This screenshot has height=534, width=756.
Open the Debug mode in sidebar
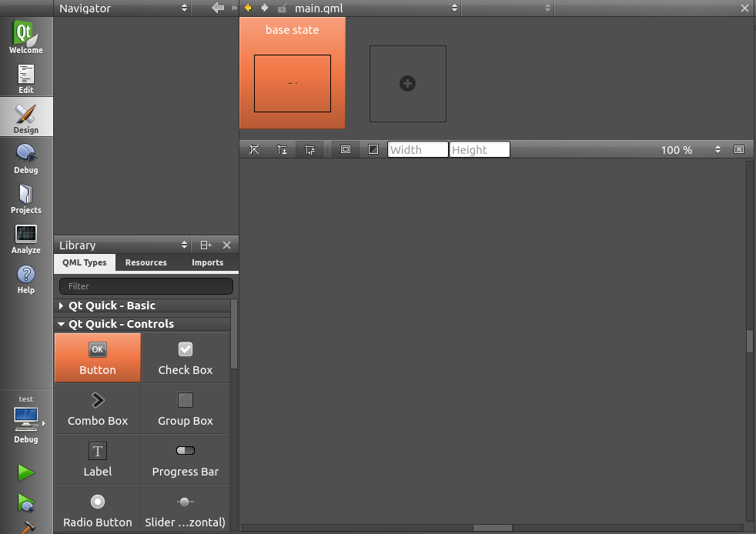click(x=26, y=158)
